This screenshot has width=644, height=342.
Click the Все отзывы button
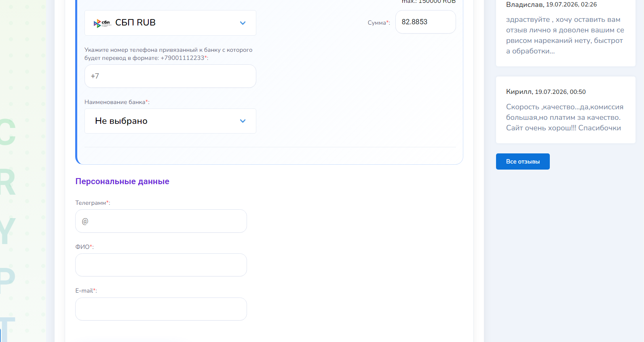tap(523, 161)
